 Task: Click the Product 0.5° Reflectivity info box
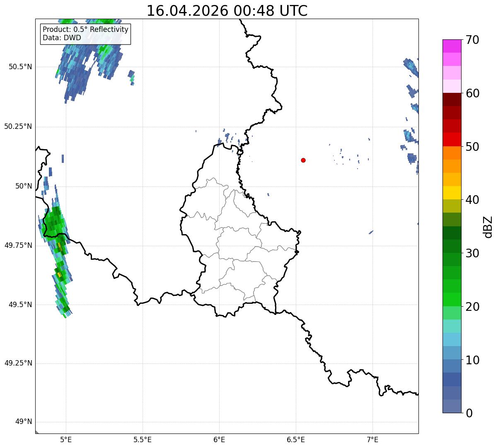coord(85,34)
